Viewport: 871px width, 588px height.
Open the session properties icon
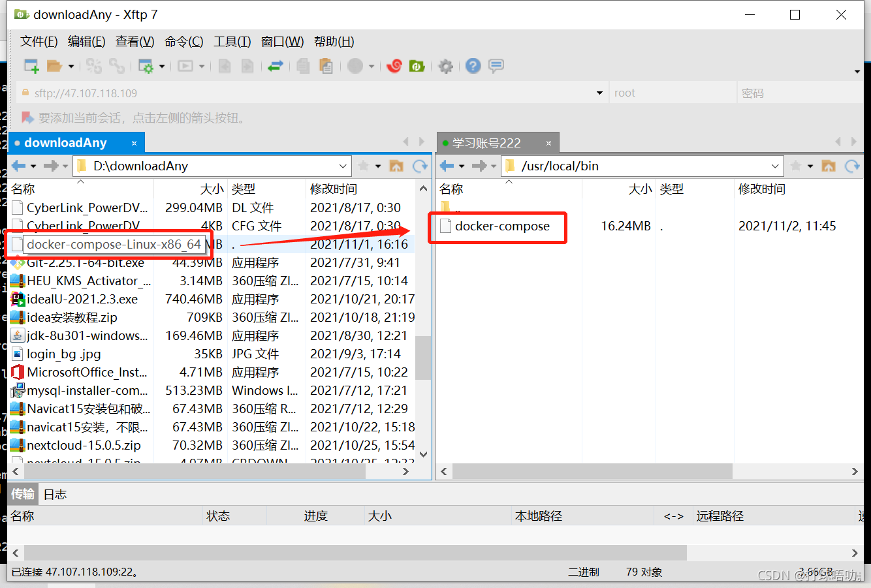tap(145, 66)
